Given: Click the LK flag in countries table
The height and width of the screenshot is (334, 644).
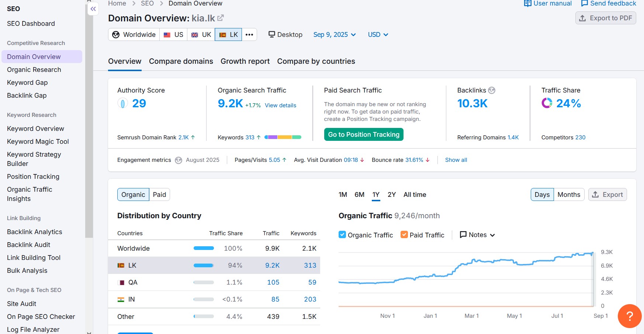Looking at the screenshot, I should click(x=121, y=265).
